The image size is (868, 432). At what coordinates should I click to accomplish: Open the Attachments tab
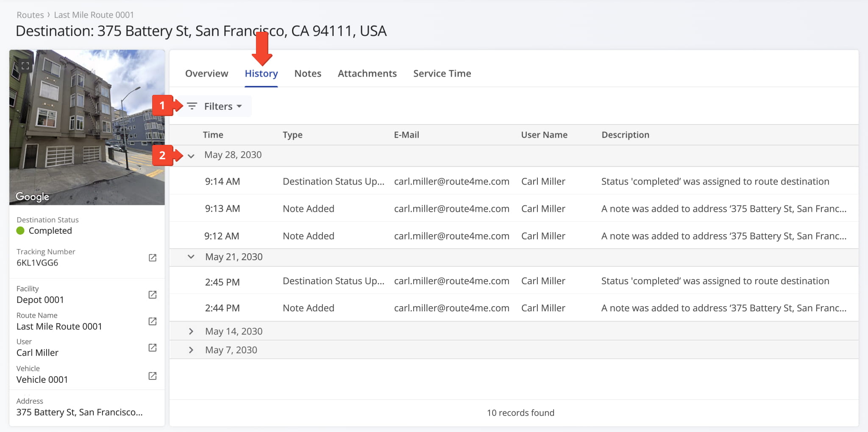click(x=367, y=74)
